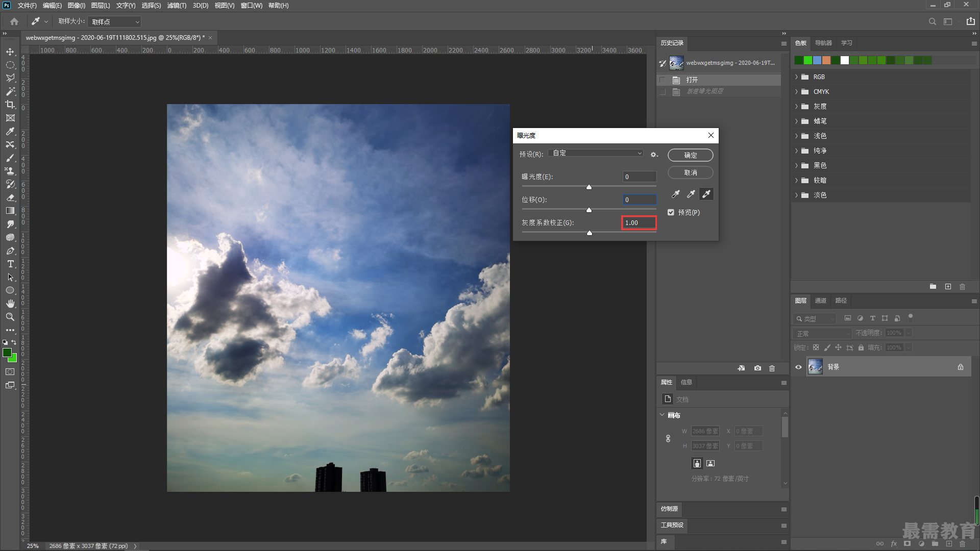Click the 曝光度 slider handle
980x551 pixels.
pos(589,187)
